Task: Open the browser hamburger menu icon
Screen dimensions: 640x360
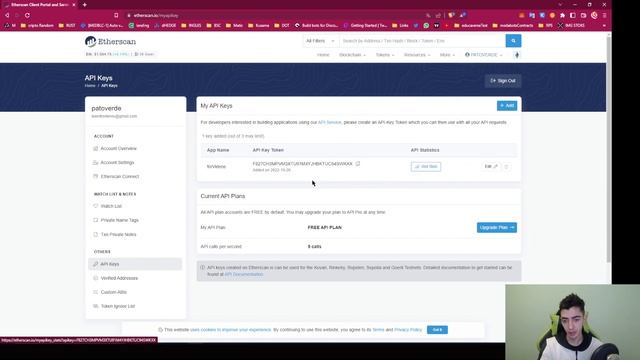Action: (604, 16)
